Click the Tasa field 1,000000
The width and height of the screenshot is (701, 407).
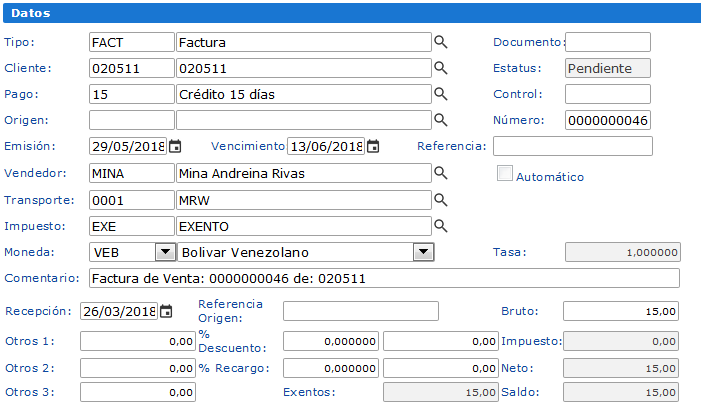(x=623, y=252)
